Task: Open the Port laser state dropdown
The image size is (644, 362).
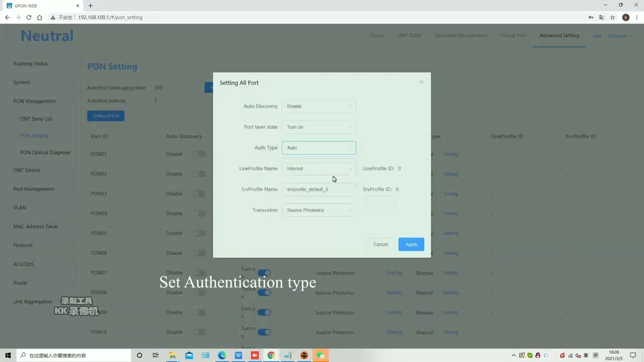Action: coord(319,127)
